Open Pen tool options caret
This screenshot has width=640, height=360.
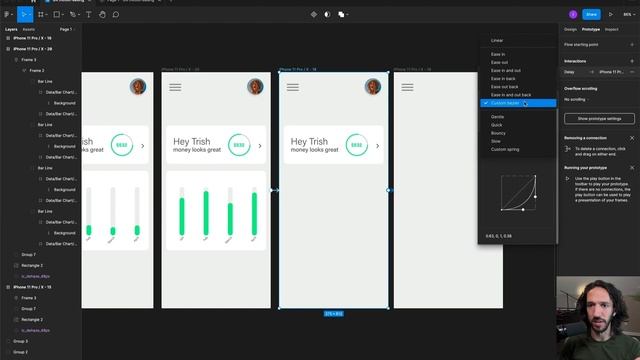pyautogui.click(x=78, y=15)
